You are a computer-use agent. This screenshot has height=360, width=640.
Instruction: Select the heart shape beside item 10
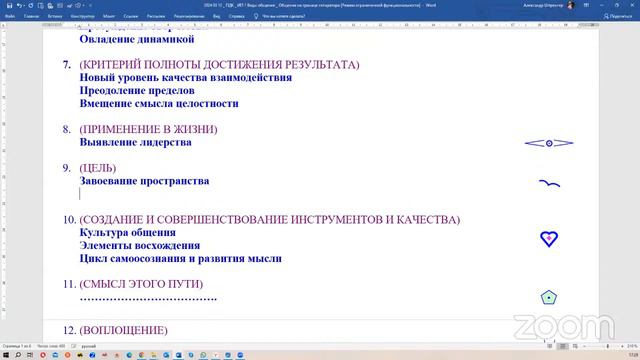pyautogui.click(x=549, y=239)
